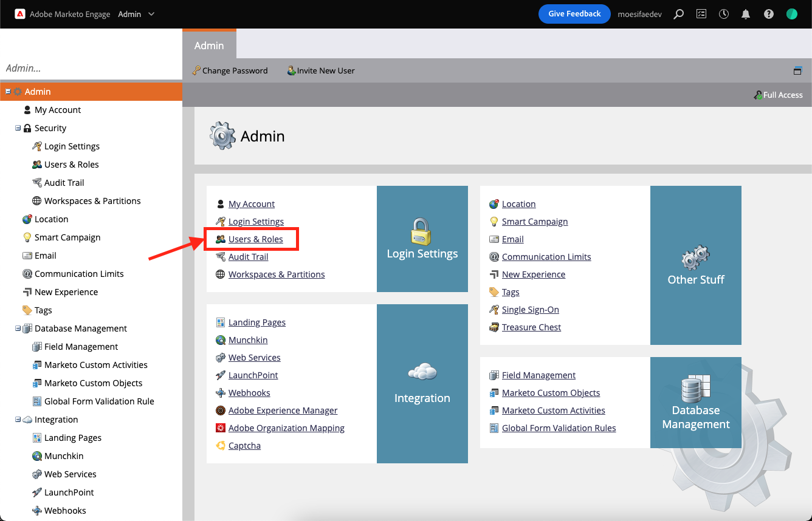
Task: Click the Admin search input field
Action: (x=91, y=69)
